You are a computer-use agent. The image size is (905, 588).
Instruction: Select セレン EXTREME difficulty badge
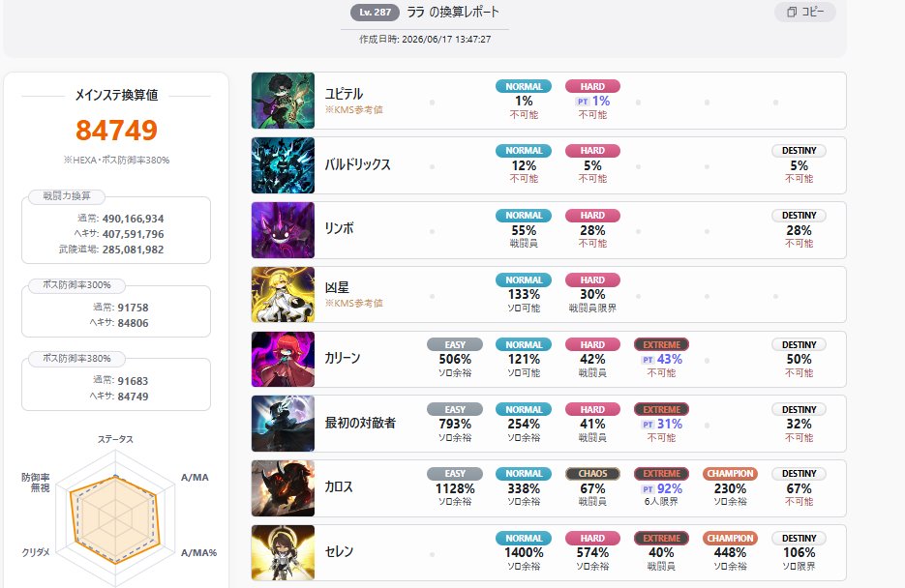(x=661, y=538)
